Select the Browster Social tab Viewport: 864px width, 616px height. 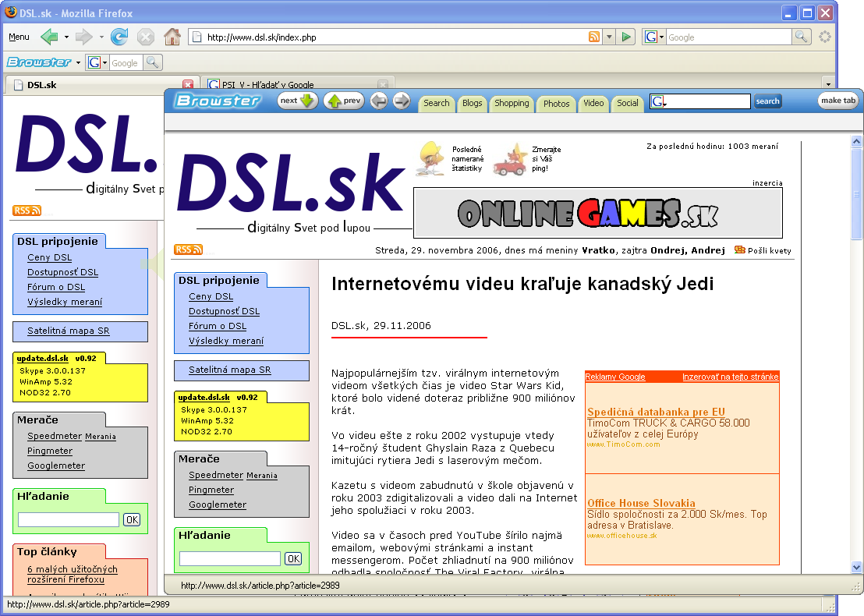click(x=627, y=103)
